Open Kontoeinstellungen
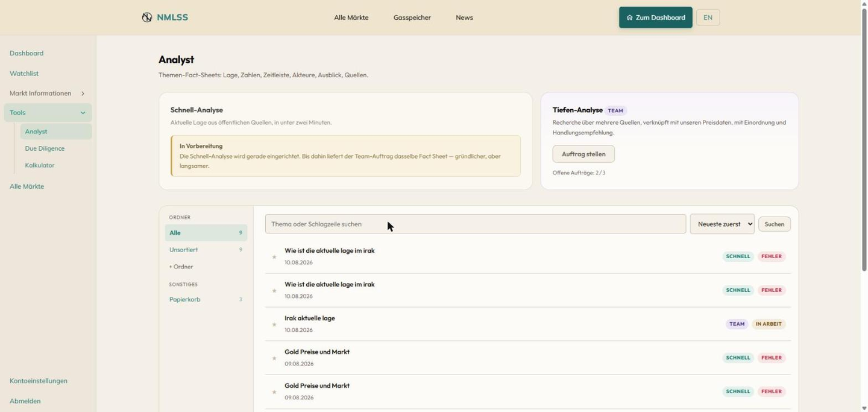The width and height of the screenshot is (868, 412). (39, 381)
